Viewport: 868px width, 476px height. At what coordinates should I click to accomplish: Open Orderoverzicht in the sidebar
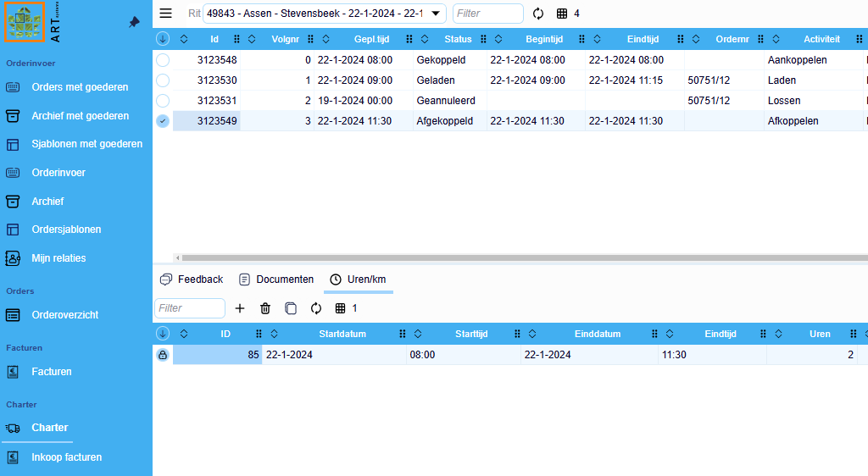[64, 315]
